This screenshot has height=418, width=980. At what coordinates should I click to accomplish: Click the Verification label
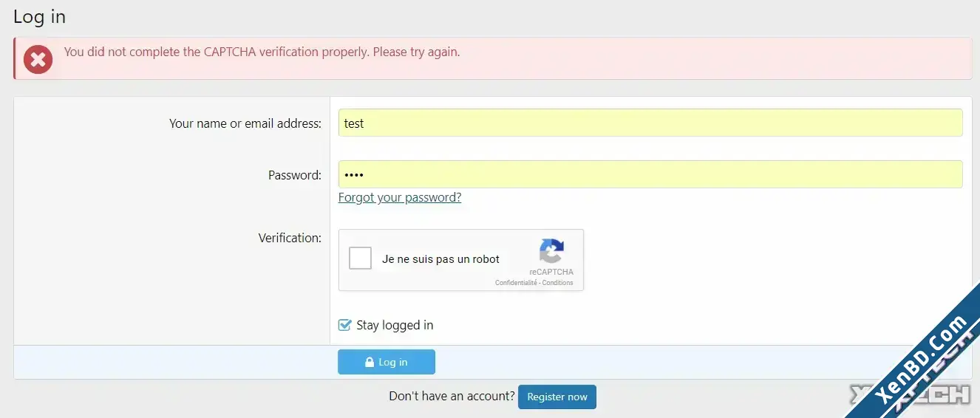pyautogui.click(x=290, y=238)
